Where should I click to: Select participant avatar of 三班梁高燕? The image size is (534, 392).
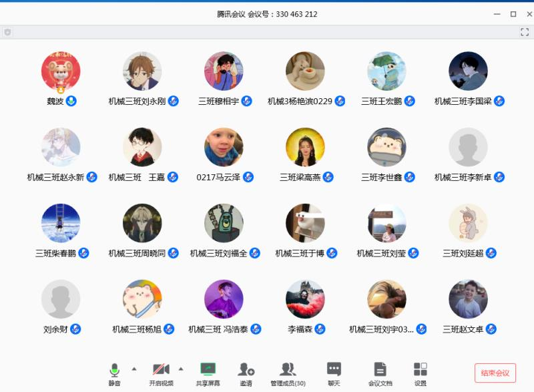click(x=305, y=147)
